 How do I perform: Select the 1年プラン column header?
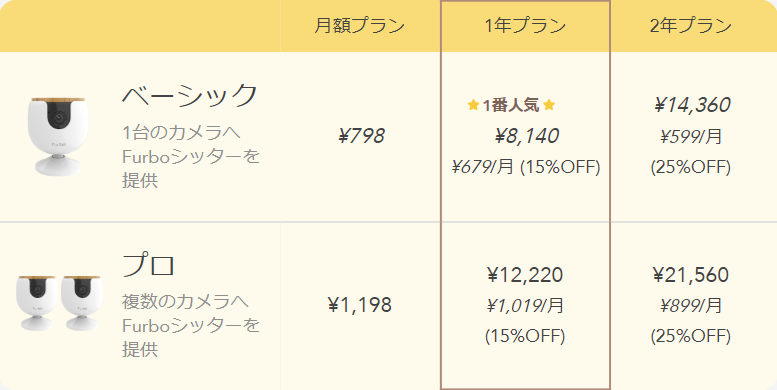pos(525,26)
